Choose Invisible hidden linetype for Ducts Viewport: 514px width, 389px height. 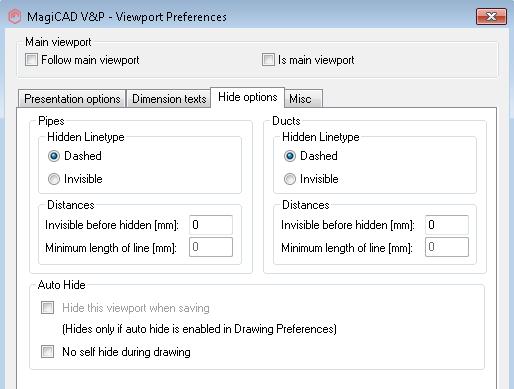290,179
